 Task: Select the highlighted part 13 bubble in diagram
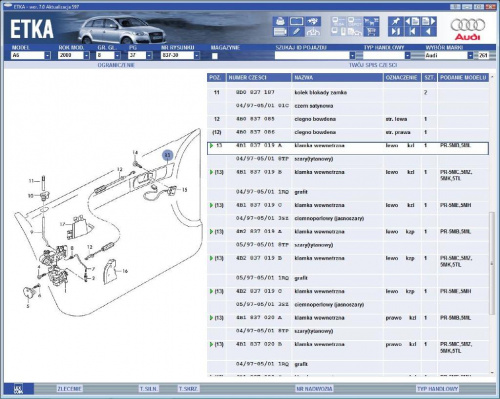168,155
